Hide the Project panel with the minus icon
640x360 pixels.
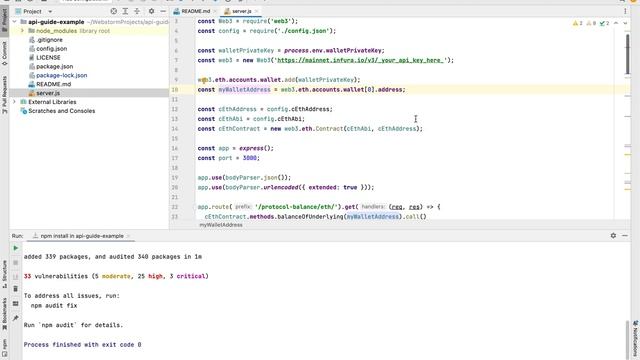pos(163,11)
